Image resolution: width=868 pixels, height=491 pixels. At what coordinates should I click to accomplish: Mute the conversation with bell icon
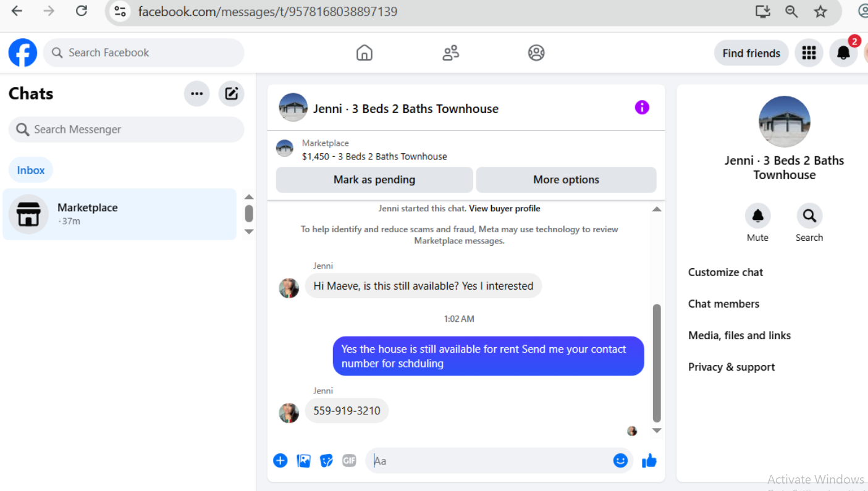[x=757, y=216]
